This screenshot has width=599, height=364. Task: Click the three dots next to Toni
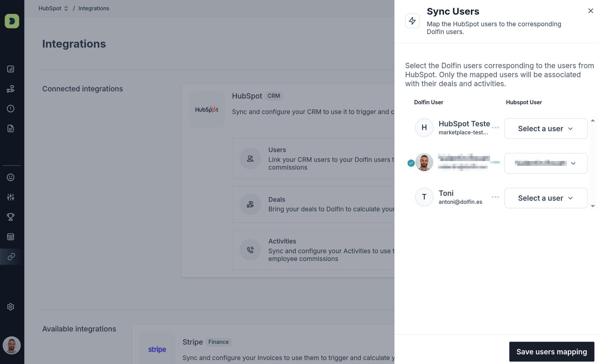coord(495,197)
